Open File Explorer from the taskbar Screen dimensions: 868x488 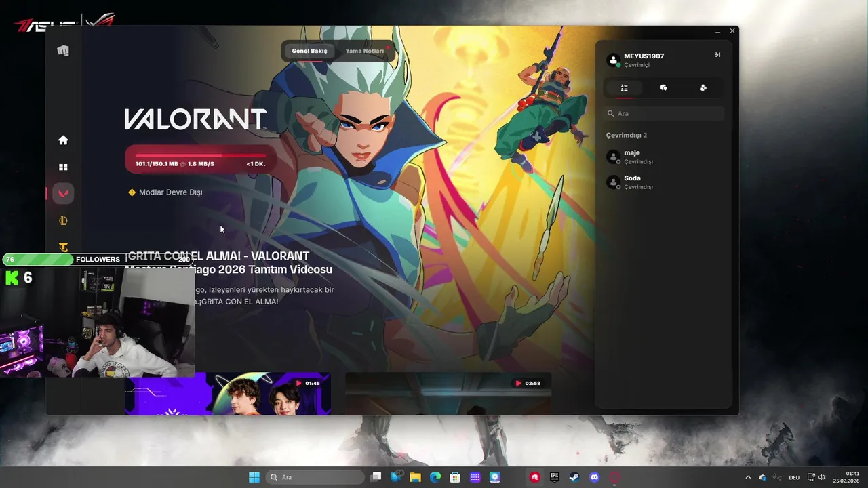415,477
